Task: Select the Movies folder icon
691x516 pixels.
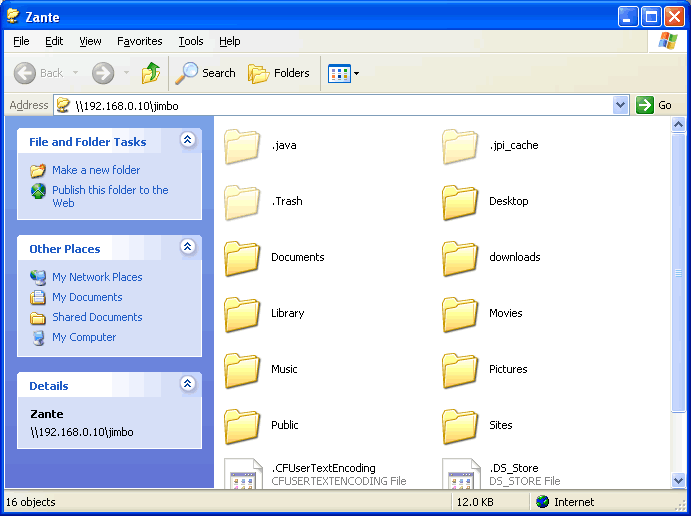Action: click(x=460, y=314)
